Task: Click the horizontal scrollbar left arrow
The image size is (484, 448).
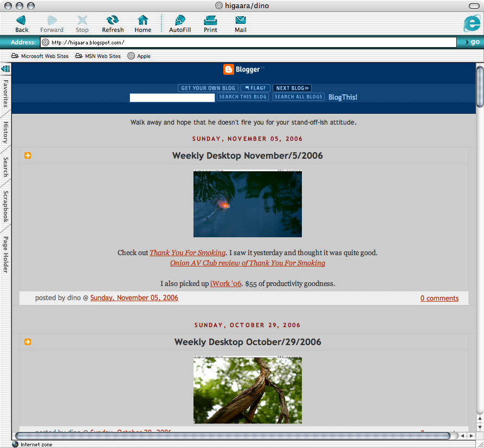Action: 462,436
